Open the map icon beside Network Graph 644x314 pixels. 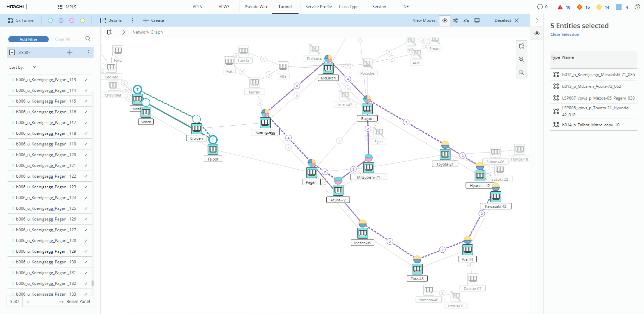pyautogui.click(x=110, y=32)
